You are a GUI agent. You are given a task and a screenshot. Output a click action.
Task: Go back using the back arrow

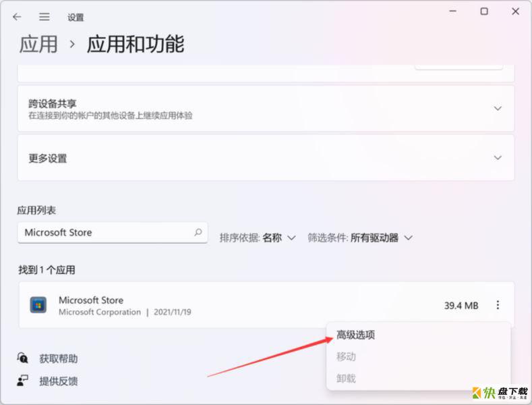tap(17, 17)
